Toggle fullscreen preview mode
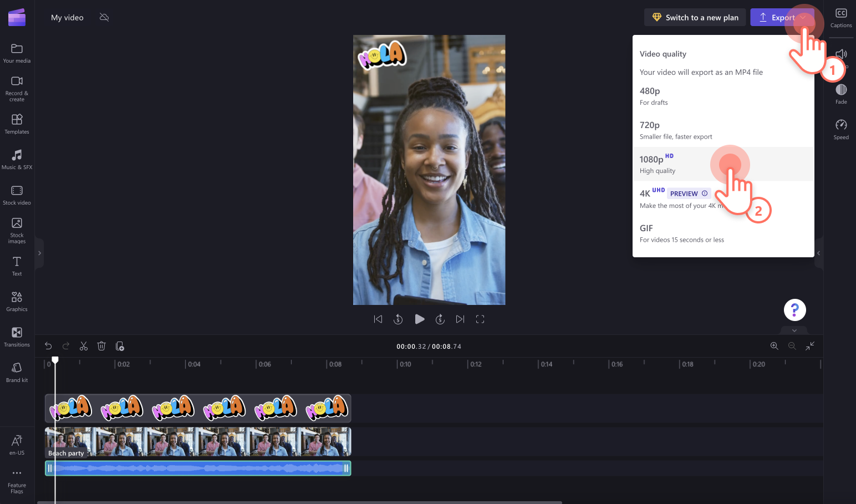Screen dimensions: 856x504 click(x=480, y=319)
